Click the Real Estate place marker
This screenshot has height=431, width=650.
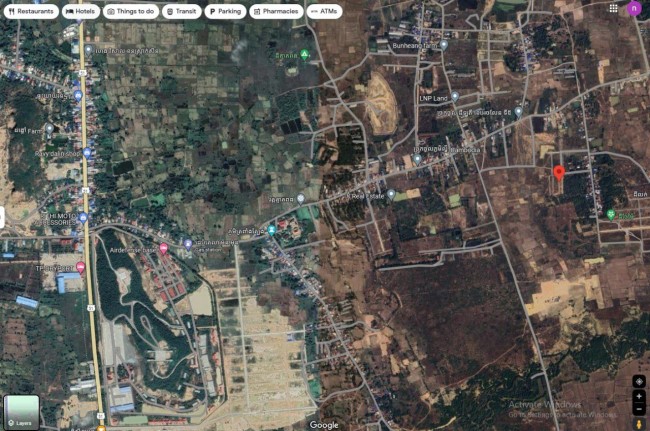pyautogui.click(x=391, y=194)
